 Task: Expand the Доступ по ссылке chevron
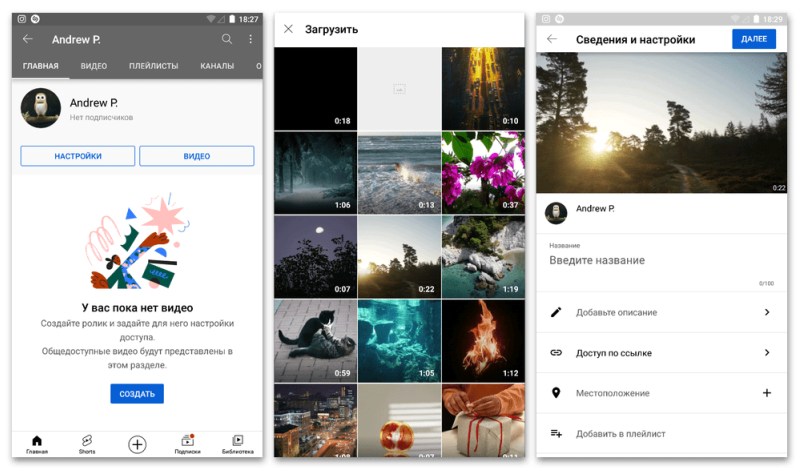(767, 353)
